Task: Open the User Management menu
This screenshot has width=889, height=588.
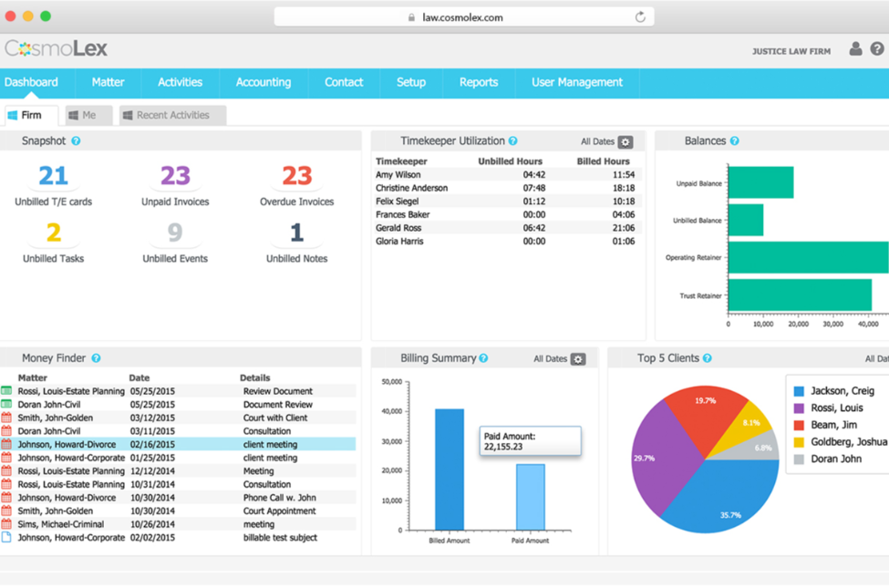Action: [x=577, y=82]
